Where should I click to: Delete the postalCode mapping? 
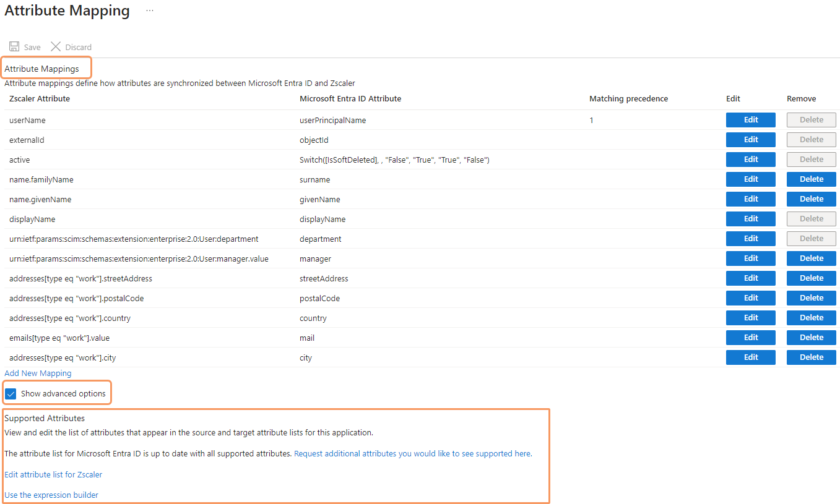click(x=811, y=298)
